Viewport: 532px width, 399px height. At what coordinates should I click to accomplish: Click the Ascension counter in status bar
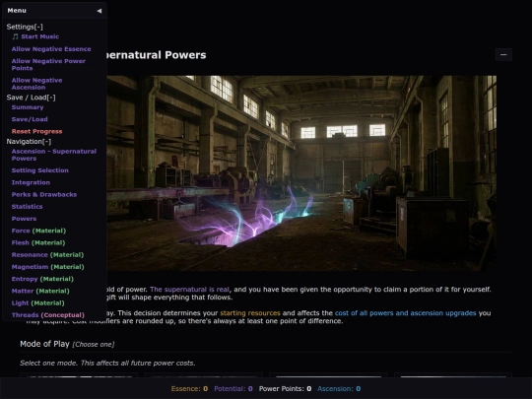coord(339,389)
